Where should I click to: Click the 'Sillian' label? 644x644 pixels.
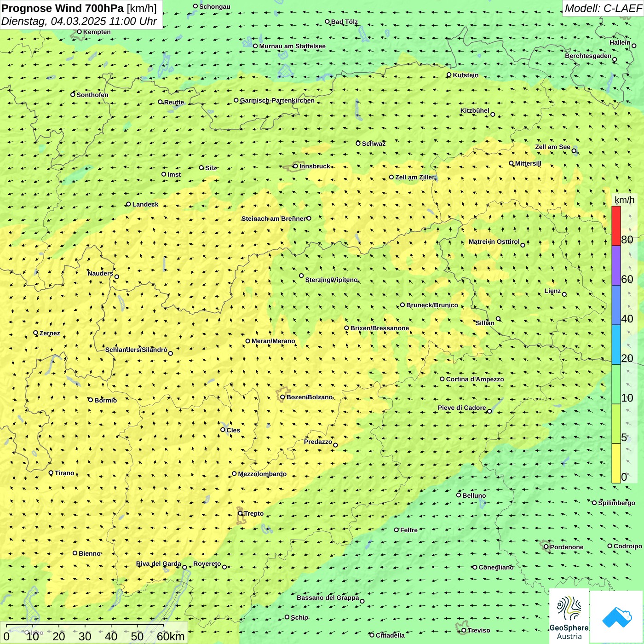point(485,323)
